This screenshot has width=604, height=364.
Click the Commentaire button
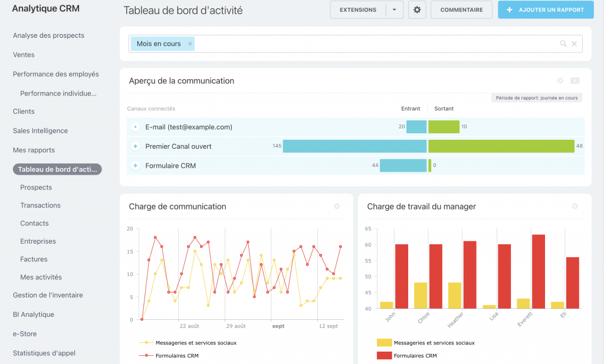461,10
